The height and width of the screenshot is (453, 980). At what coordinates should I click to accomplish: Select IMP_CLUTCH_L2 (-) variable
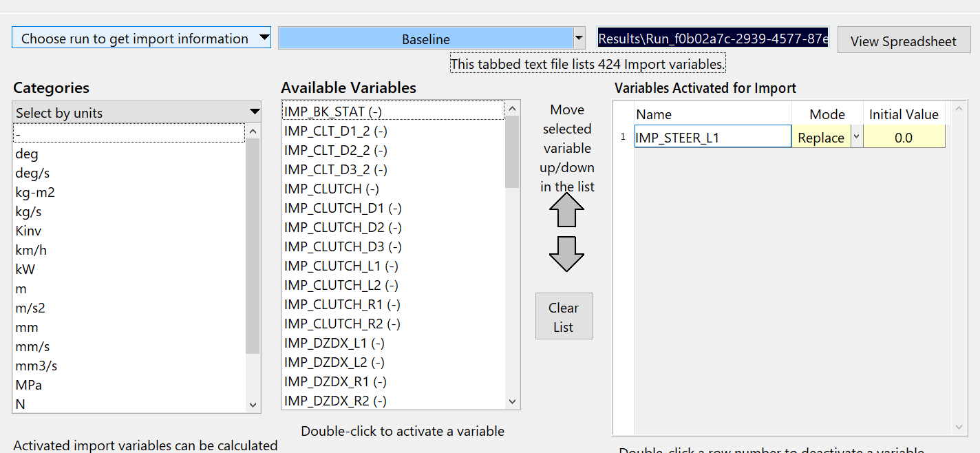[393, 285]
